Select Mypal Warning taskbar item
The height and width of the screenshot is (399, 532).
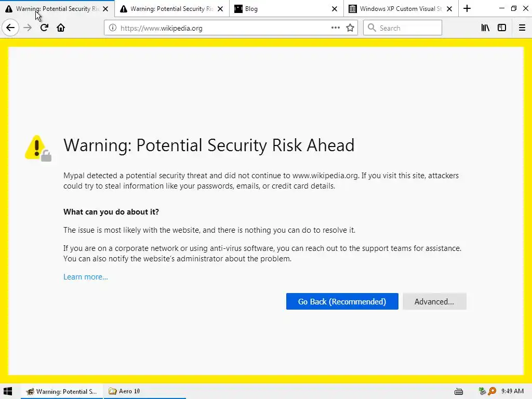[x=62, y=391]
